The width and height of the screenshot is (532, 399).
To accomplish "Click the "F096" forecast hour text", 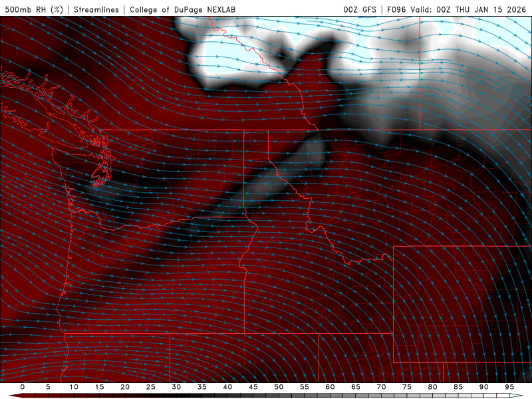I will click(396, 9).
